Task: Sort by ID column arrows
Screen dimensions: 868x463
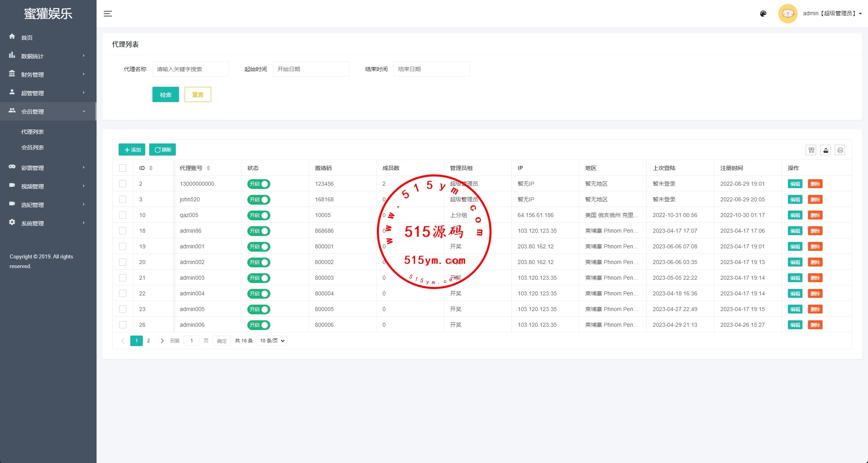Action: 151,168
